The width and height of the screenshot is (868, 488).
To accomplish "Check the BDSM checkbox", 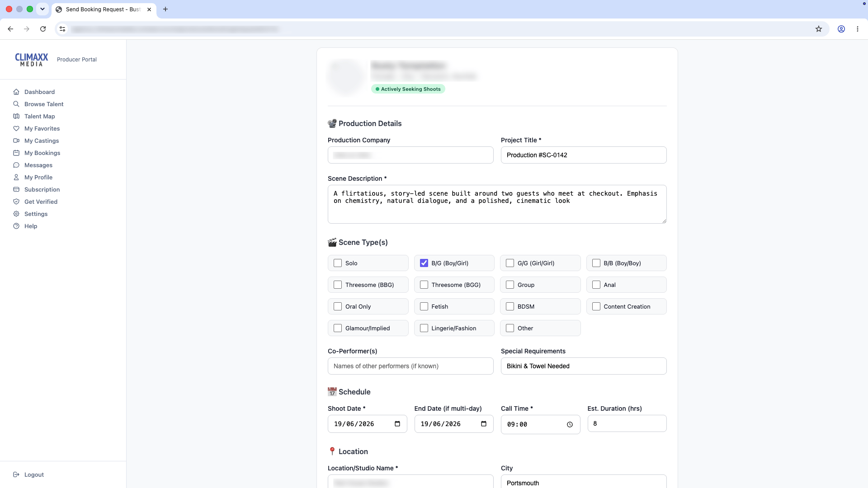I will click(x=510, y=306).
